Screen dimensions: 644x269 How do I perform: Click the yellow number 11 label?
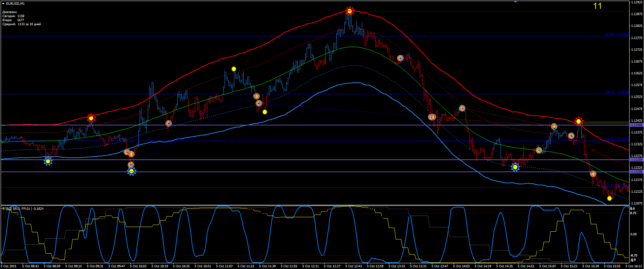(x=598, y=6)
